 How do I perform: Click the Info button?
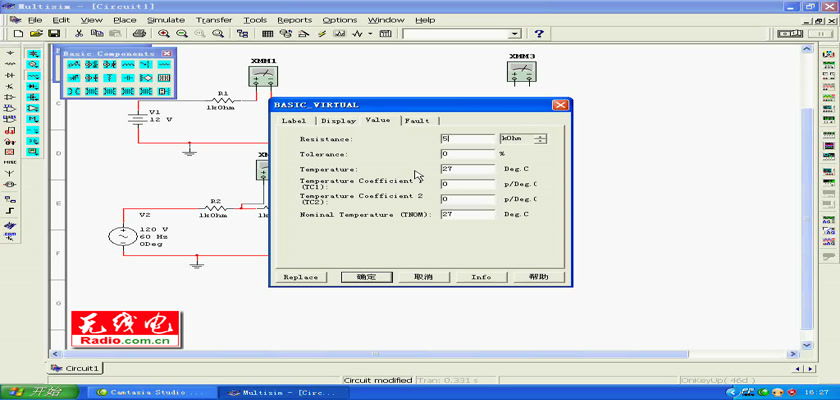[481, 277]
